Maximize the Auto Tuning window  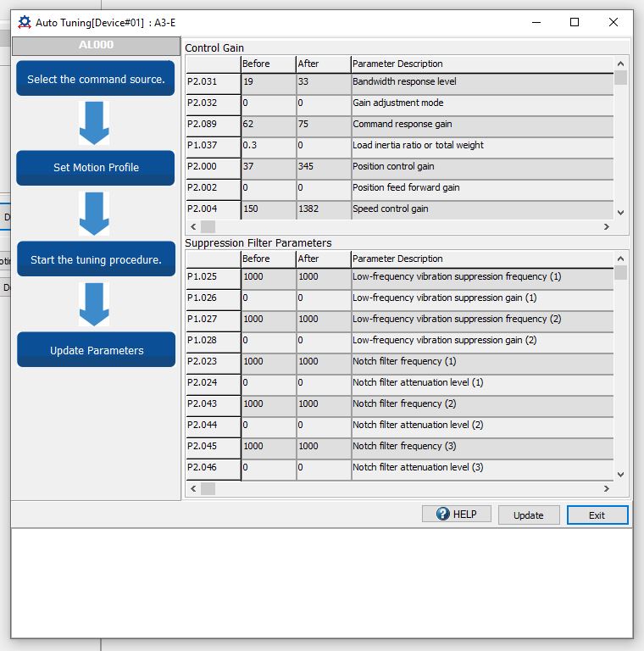click(575, 22)
